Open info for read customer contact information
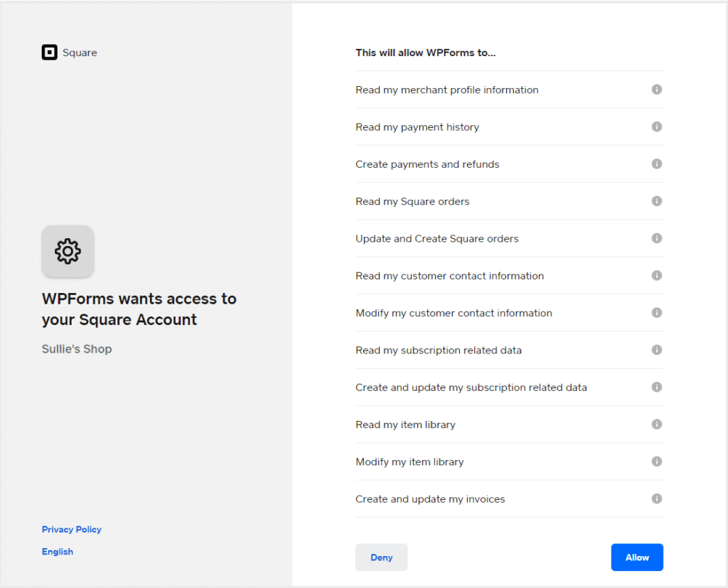Screen dimensions: 728x588 tap(656, 275)
